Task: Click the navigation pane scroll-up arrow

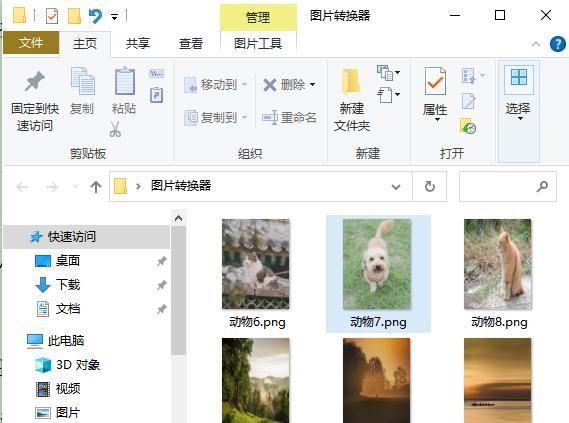Action: point(178,218)
